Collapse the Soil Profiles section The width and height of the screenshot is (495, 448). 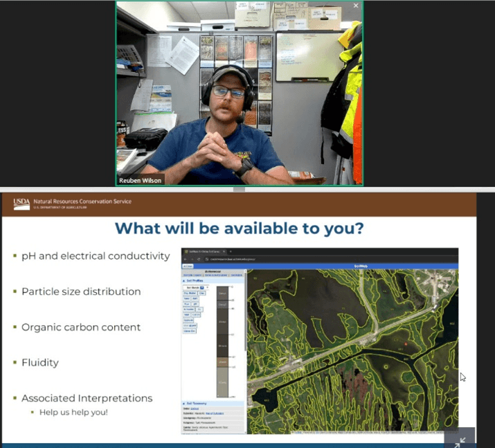point(184,280)
